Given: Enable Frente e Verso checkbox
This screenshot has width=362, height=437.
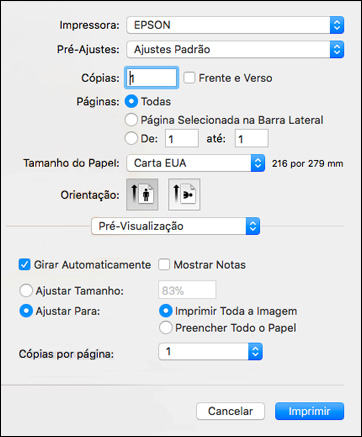Looking at the screenshot, I should tap(190, 78).
